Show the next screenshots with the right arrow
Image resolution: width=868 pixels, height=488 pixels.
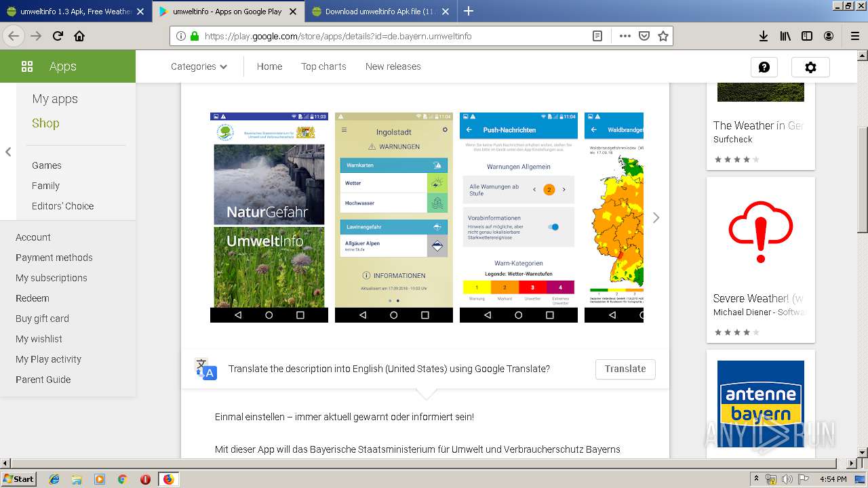coord(656,218)
